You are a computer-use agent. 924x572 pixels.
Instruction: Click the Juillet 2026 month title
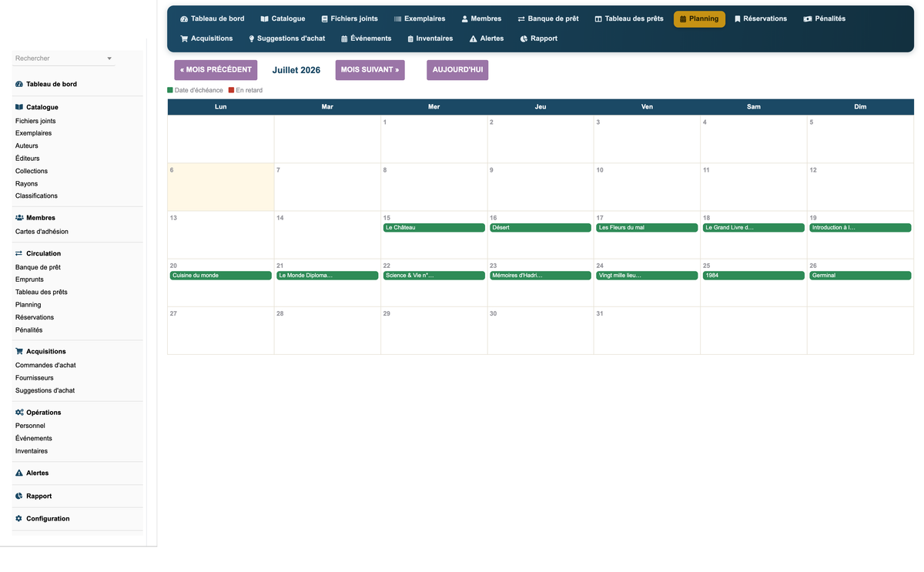(296, 70)
